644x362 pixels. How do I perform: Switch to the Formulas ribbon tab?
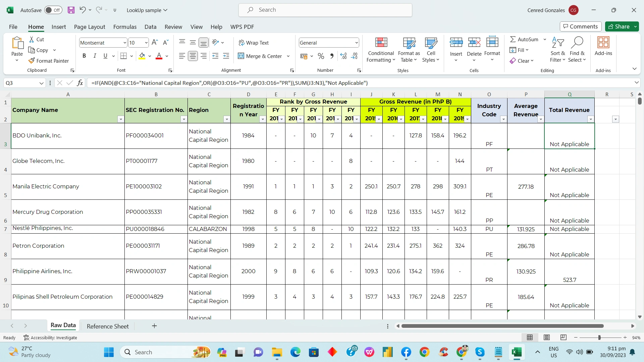pos(124,27)
